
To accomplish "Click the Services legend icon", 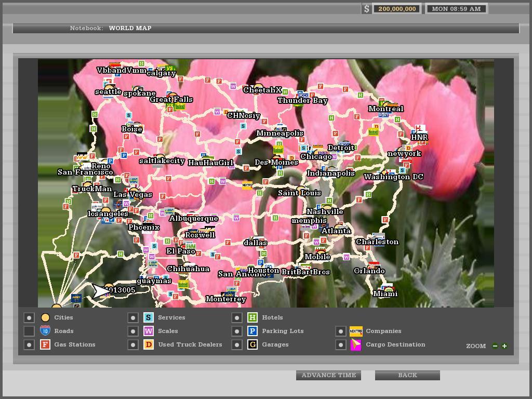I will click(148, 317).
